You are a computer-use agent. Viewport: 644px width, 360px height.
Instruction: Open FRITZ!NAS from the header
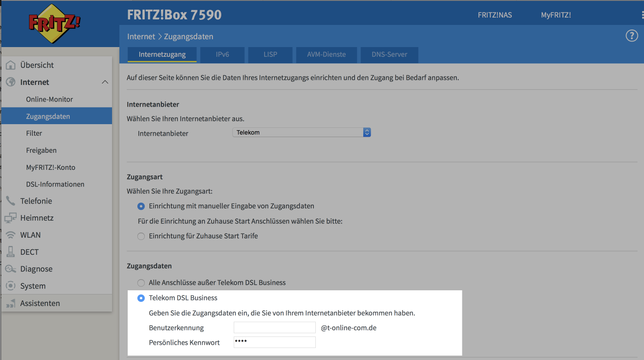(495, 15)
